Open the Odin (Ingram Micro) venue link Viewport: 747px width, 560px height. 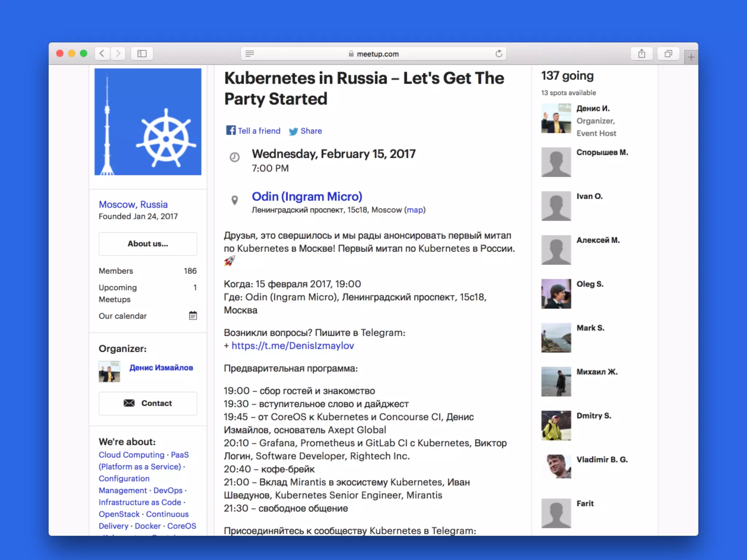coord(307,197)
